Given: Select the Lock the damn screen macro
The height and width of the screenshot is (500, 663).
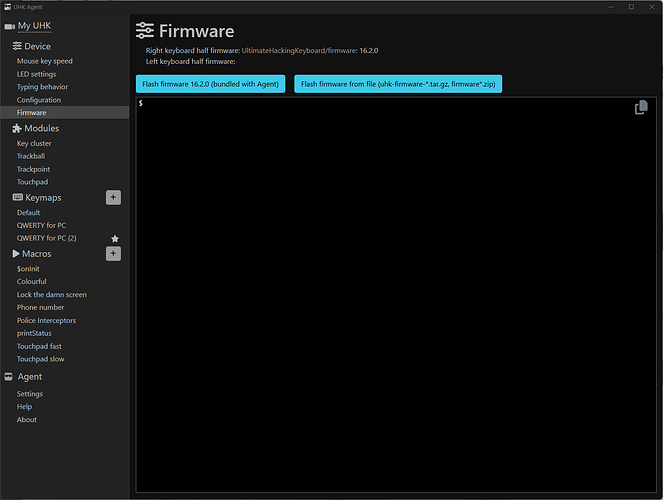Looking at the screenshot, I should pyautogui.click(x=52, y=295).
